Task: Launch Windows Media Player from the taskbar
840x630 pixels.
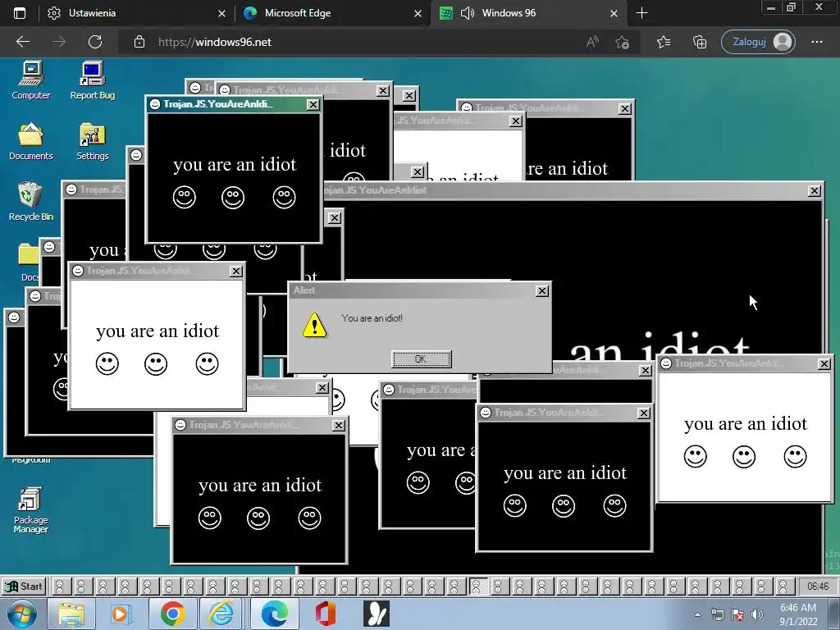Action: [x=121, y=614]
